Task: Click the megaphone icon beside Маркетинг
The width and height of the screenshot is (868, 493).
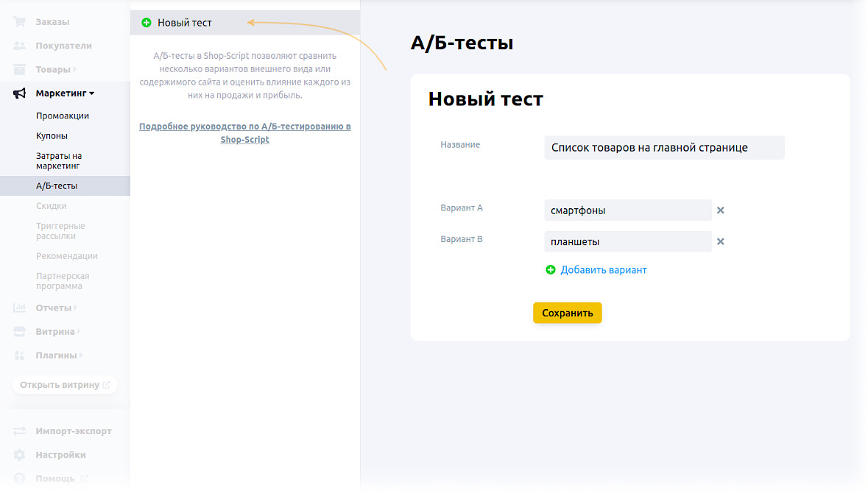Action: pyautogui.click(x=20, y=93)
